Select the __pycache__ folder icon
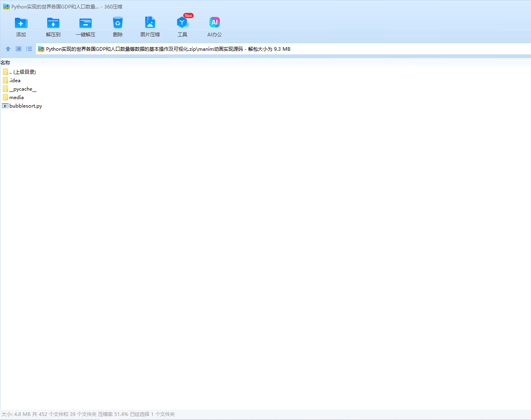The height and width of the screenshot is (420, 531). (5, 89)
